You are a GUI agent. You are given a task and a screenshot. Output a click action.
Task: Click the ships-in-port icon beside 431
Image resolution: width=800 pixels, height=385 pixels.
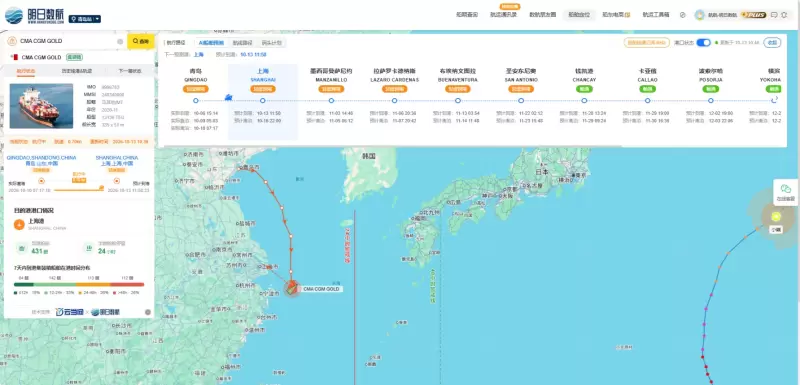click(x=22, y=248)
